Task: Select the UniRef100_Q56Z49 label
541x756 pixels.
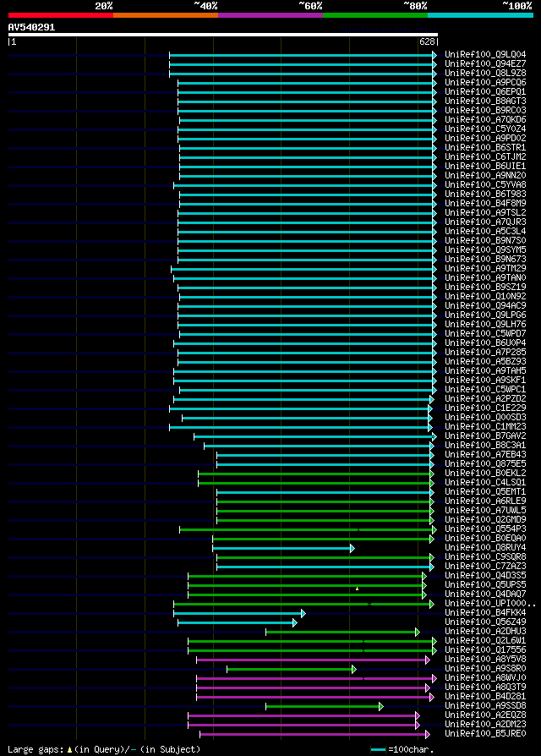Action: (485, 622)
